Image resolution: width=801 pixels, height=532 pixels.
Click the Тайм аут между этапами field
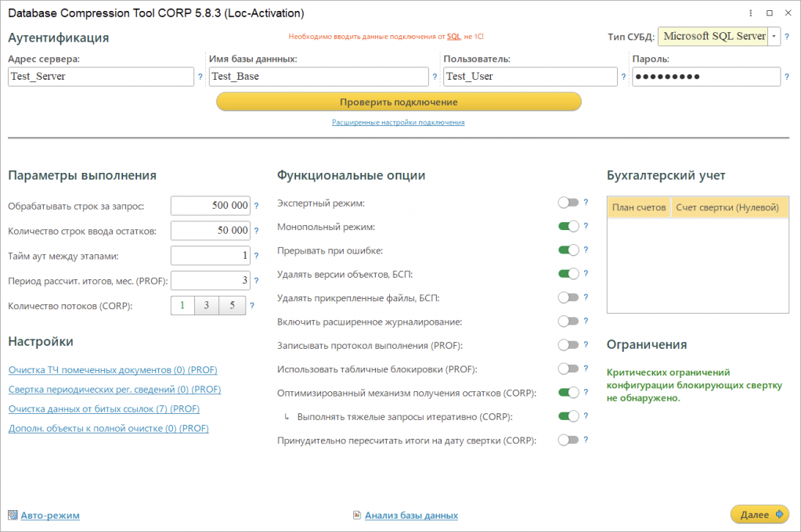point(211,255)
